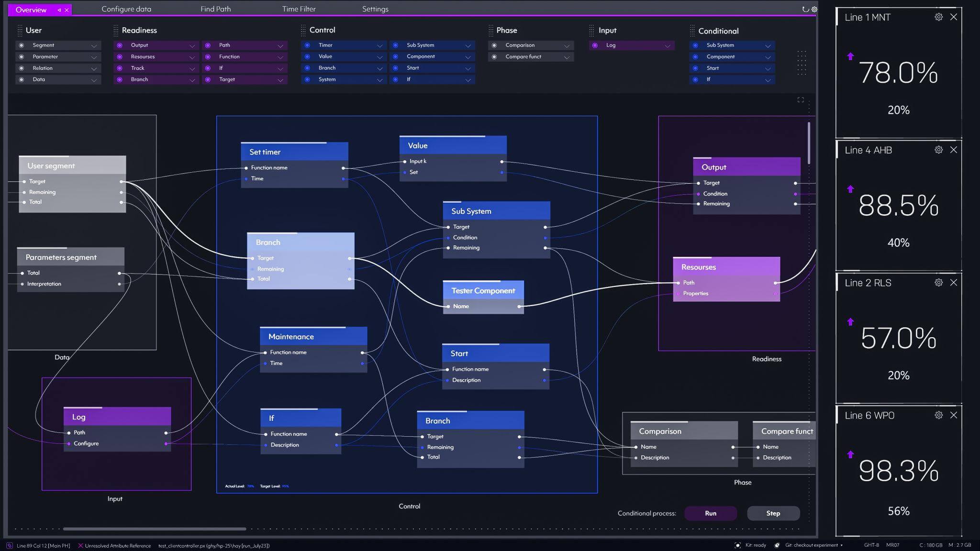
Task: Toggle the Output radio in Readiness group
Action: [x=120, y=45]
